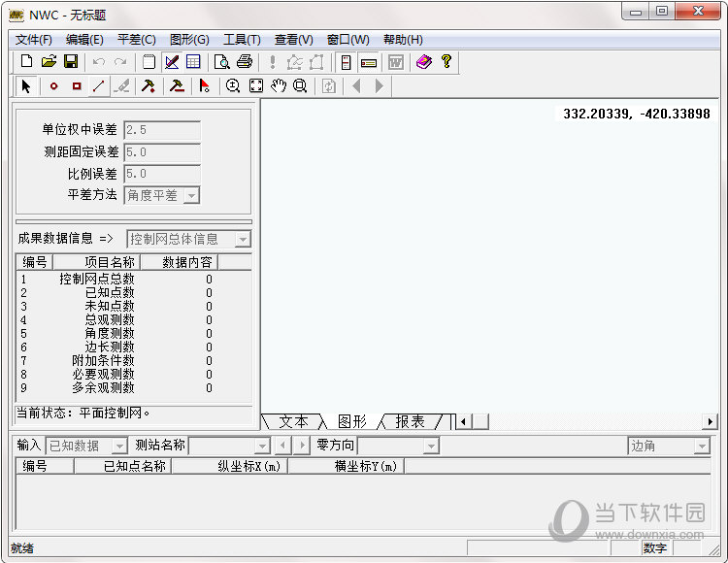Open the 边角 dropdown
728x563 pixels.
coord(702,447)
